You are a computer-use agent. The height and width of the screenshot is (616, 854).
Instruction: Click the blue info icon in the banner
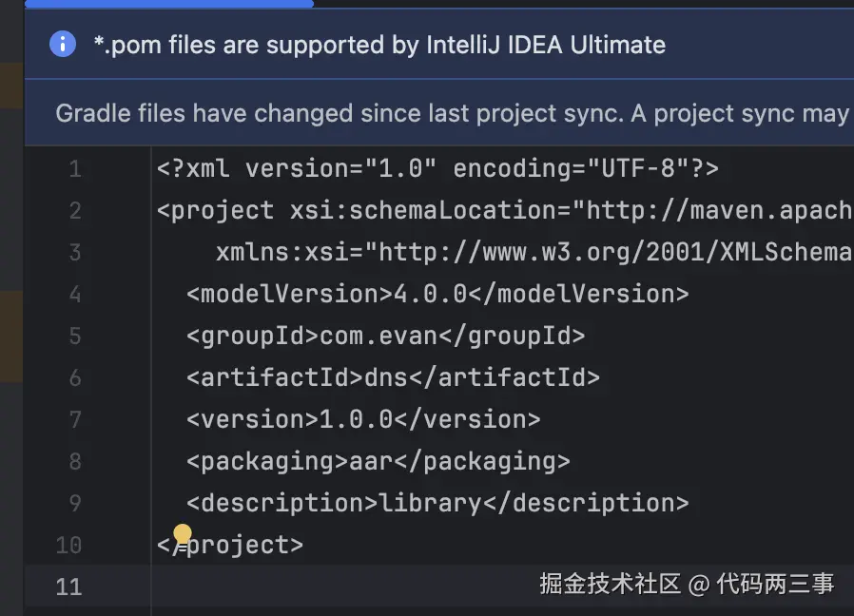[63, 44]
